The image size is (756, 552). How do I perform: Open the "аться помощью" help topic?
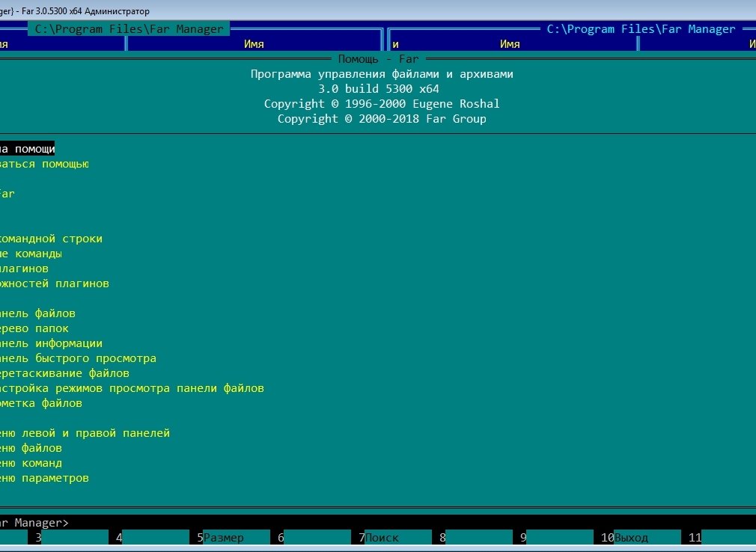(x=44, y=164)
